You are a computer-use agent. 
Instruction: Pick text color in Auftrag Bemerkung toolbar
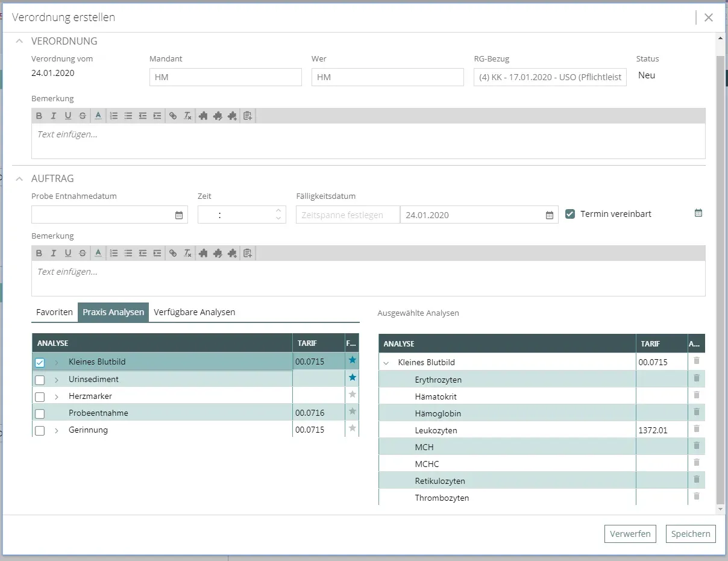tap(98, 253)
